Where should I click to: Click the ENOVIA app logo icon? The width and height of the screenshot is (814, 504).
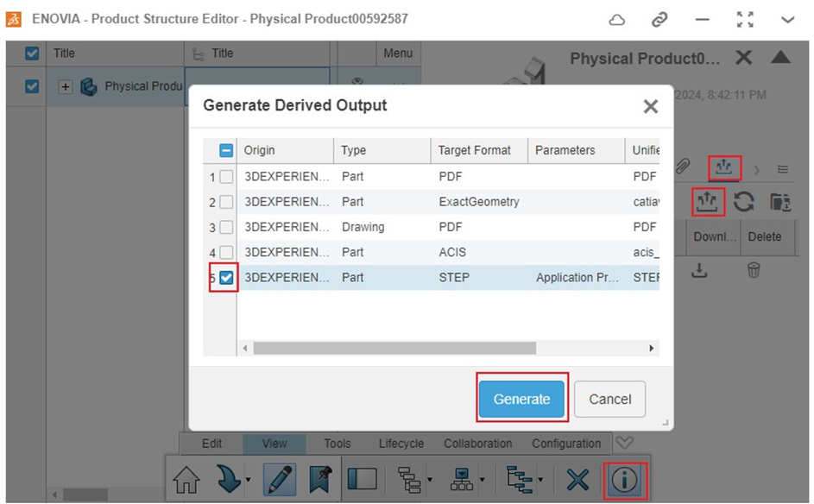click(x=14, y=19)
